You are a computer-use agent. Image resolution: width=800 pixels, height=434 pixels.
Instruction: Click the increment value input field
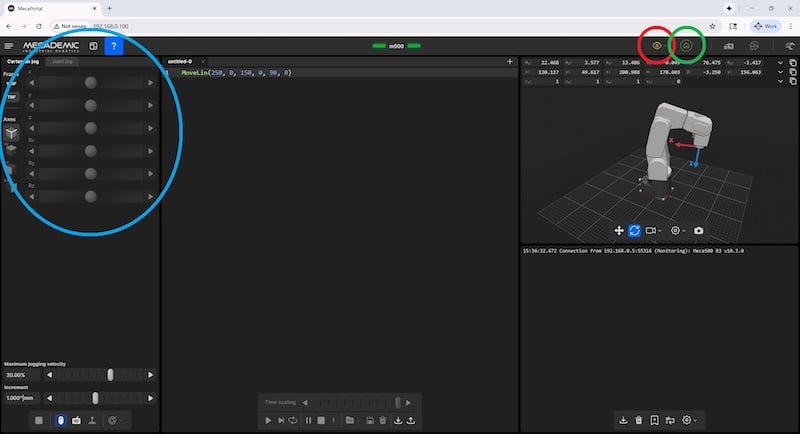click(21, 398)
